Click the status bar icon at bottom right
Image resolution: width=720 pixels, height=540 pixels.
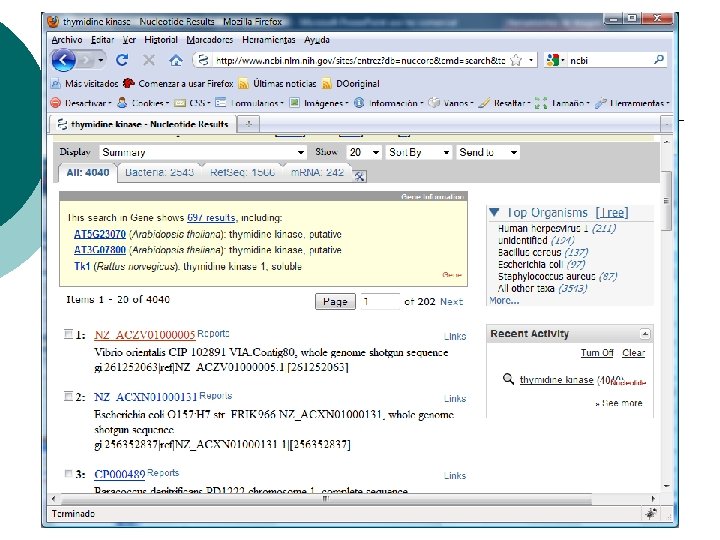[651, 513]
